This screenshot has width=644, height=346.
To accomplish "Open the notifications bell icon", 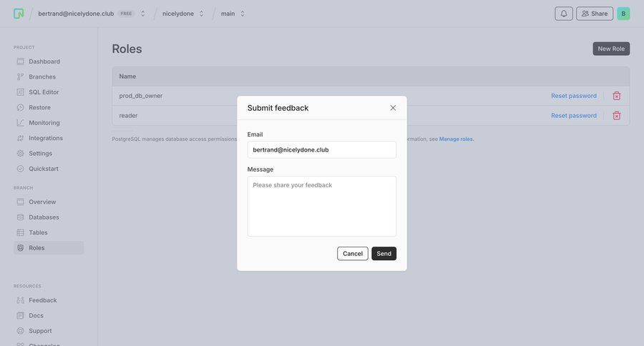I will 564,14.
